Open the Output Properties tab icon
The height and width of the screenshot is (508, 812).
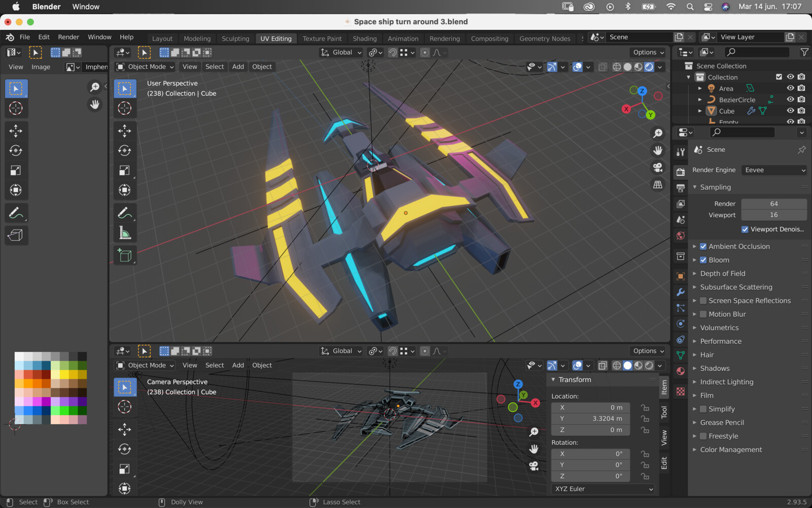pos(681,188)
